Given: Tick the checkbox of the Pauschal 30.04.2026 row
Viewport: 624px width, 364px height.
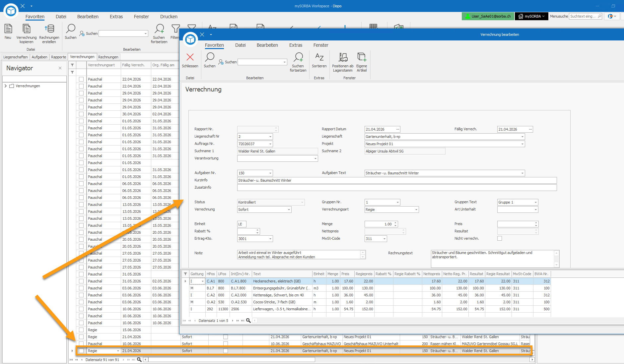Looking at the screenshot, I should pyautogui.click(x=81, y=114).
